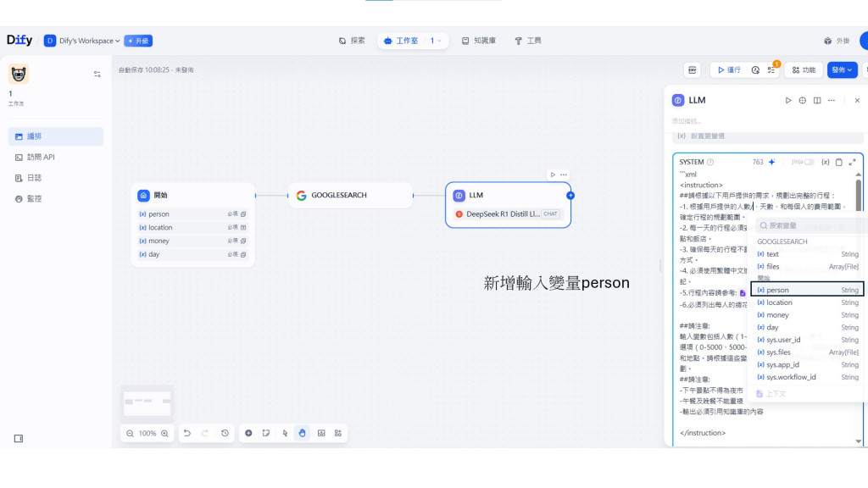The image size is (868, 488).
Task: Add a new node with plus icon
Action: tap(248, 433)
